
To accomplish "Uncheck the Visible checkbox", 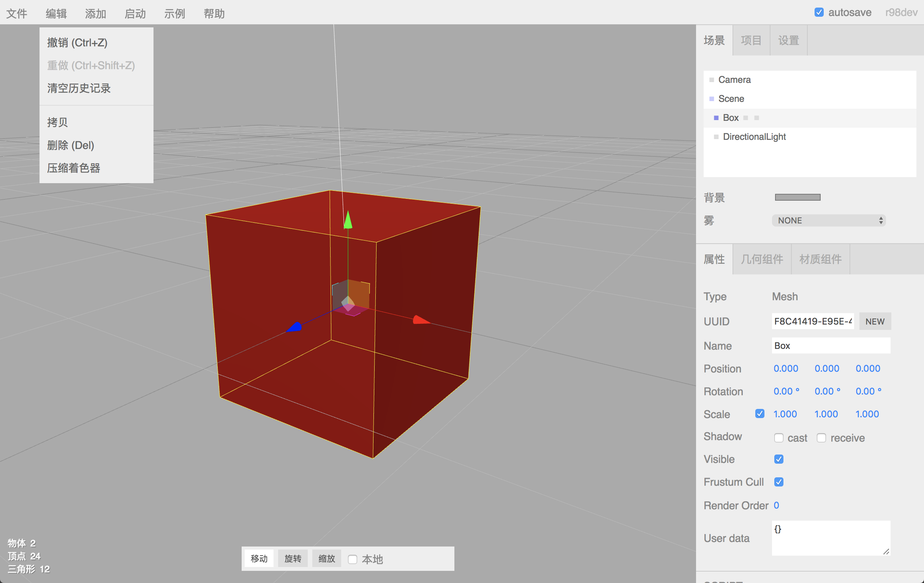I will 779,459.
